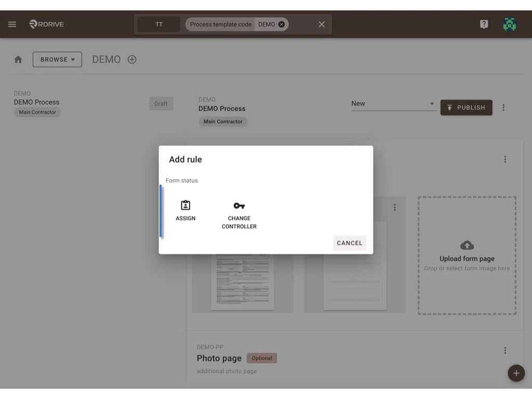Open the three-dot menu on the form pages card
This screenshot has width=532, height=399.
pos(505,159)
